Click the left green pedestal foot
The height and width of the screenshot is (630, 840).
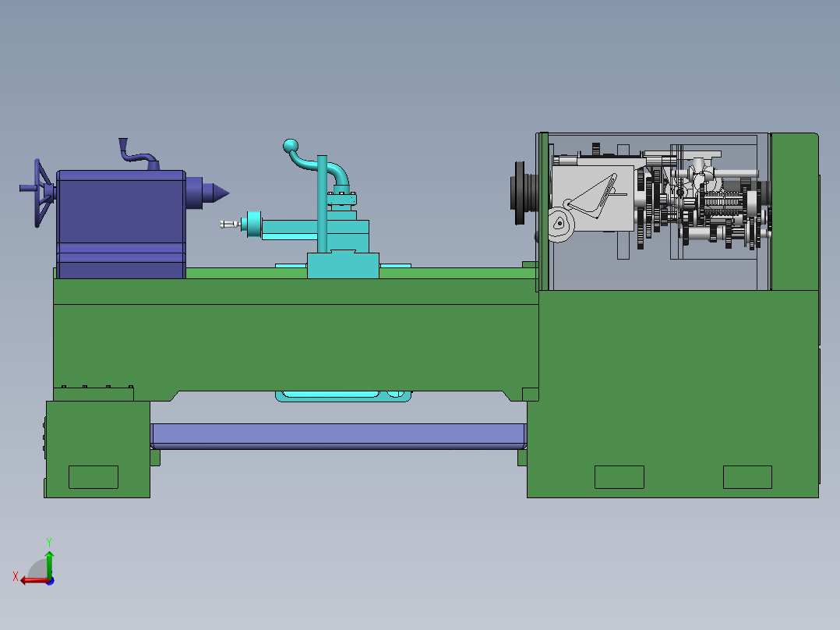97,449
